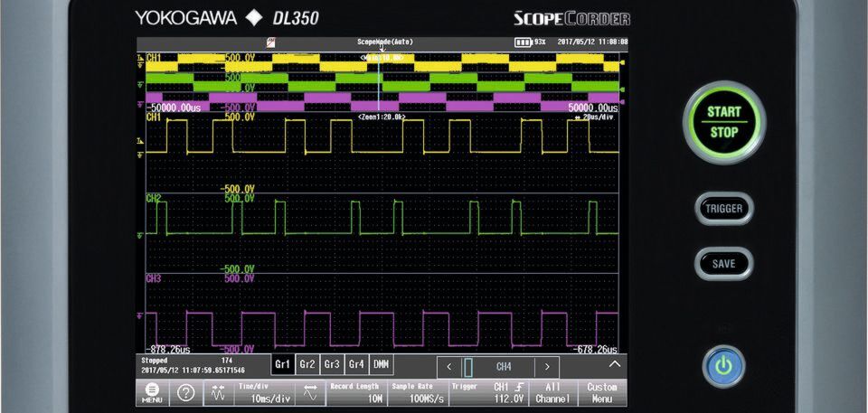Open the round MENU icon button

pyautogui.click(x=152, y=392)
